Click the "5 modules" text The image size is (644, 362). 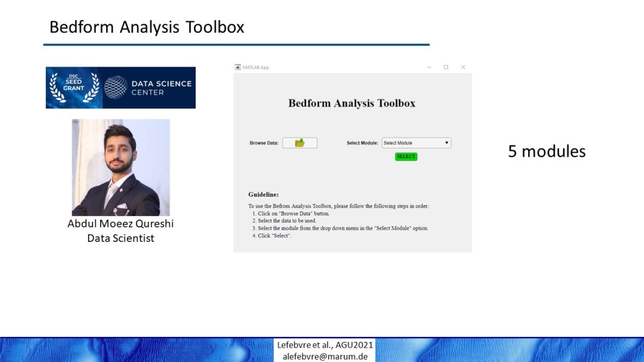(547, 151)
